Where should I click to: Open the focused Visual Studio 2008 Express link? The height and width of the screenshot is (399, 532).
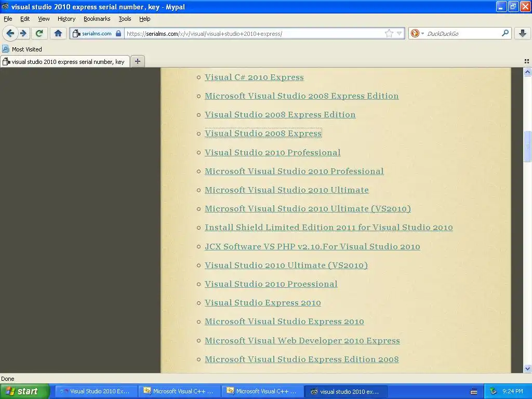click(263, 134)
